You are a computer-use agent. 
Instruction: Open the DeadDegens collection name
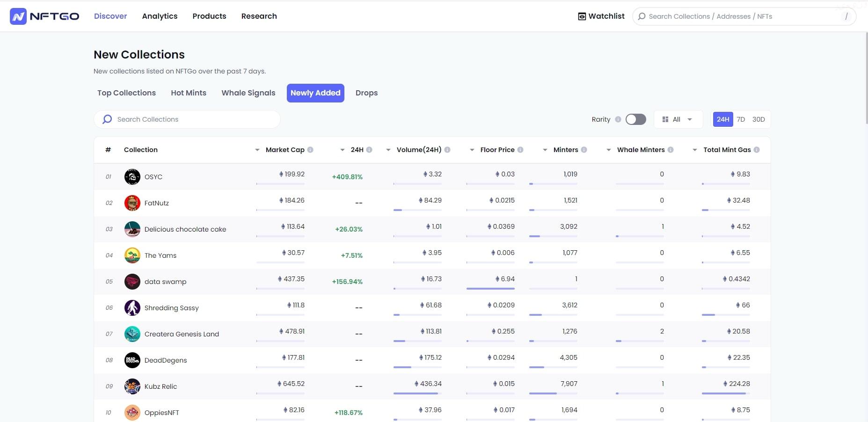166,360
